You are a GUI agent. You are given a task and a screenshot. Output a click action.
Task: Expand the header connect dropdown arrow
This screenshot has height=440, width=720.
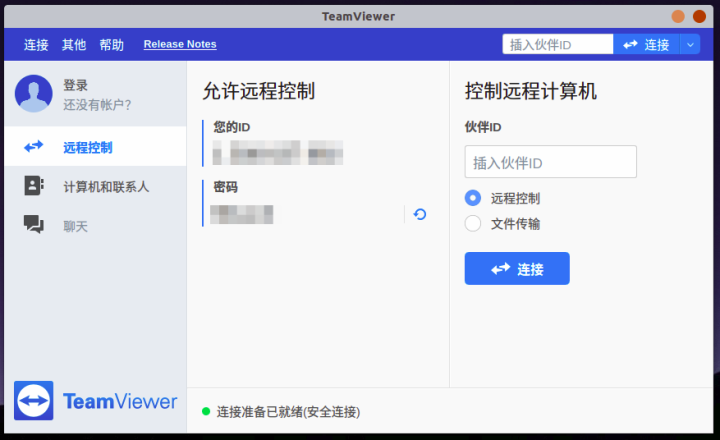[x=690, y=45]
